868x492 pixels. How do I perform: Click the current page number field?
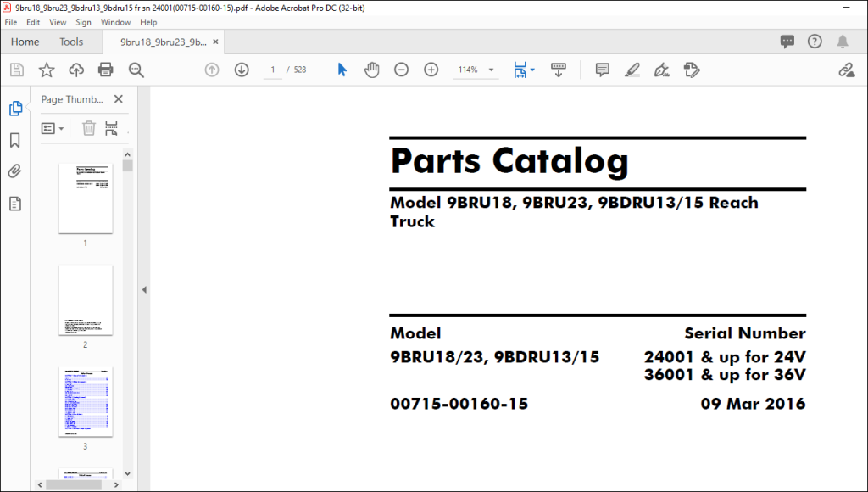pyautogui.click(x=272, y=70)
